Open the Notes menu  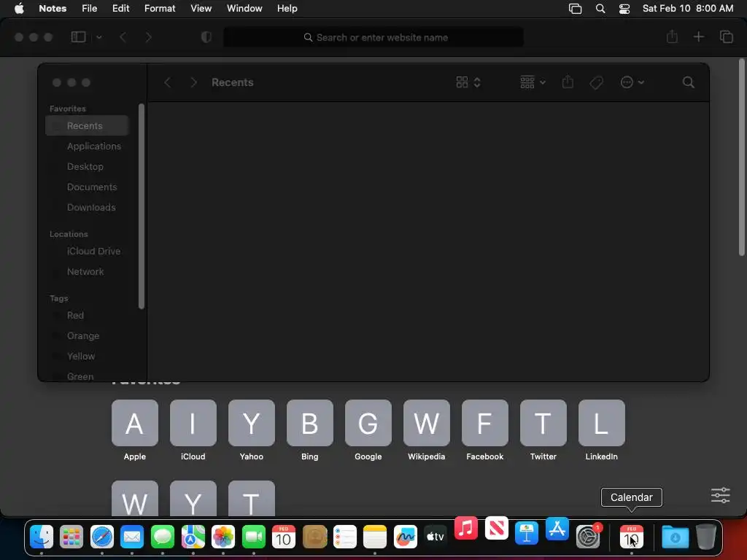[x=53, y=8]
